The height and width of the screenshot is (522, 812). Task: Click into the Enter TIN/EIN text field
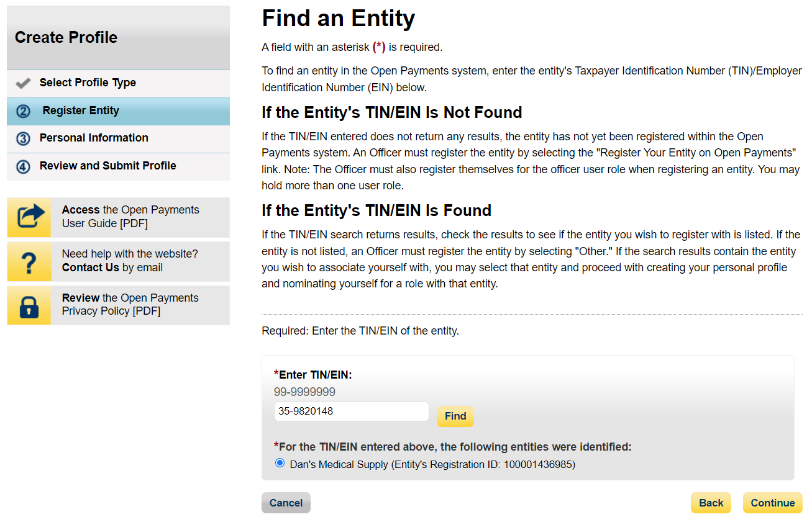coord(351,411)
